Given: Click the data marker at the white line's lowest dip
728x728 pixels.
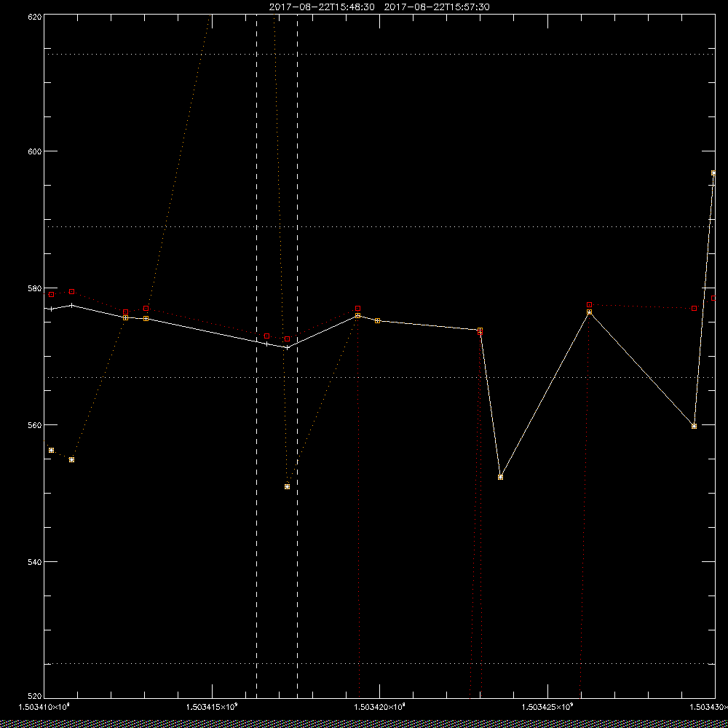Looking at the screenshot, I should [x=500, y=478].
